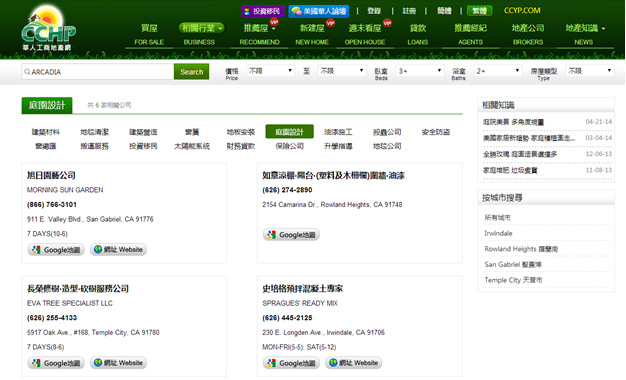Open 史培格預拌混凝土專家 listing title
The height and width of the screenshot is (380, 626).
click(x=302, y=289)
